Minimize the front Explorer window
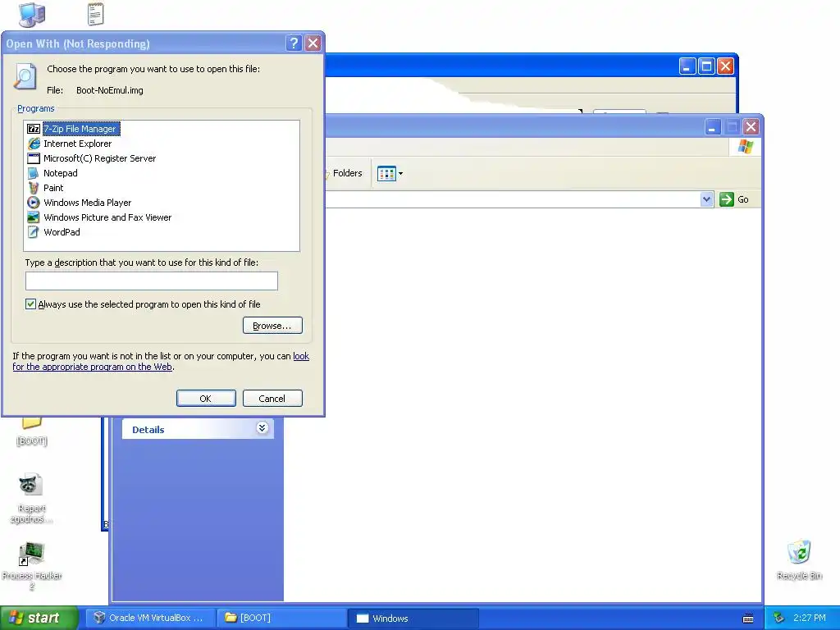 pos(712,127)
